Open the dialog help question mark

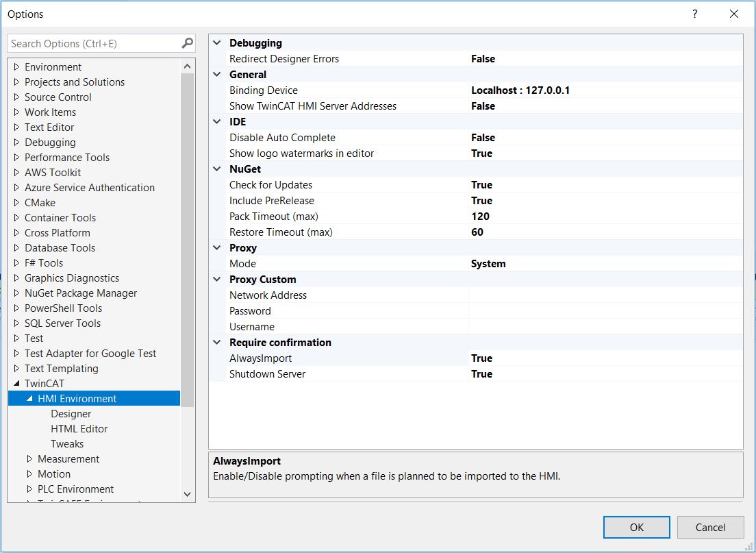pos(694,14)
